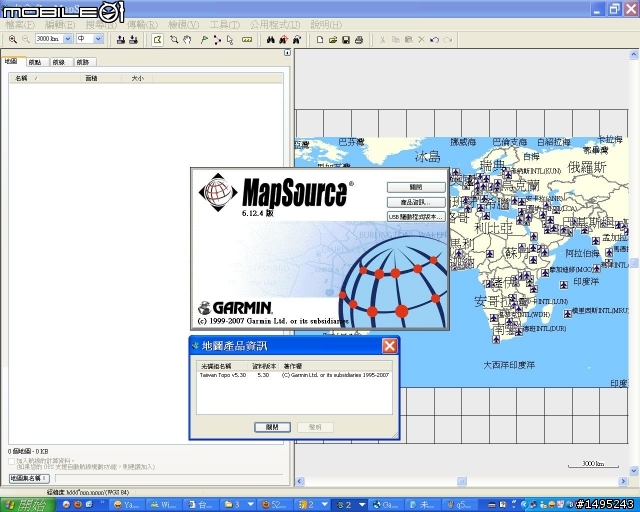Viewport: 640px width, 512px height.
Task: Click the third binoculars find recent icon
Action: coord(297,39)
